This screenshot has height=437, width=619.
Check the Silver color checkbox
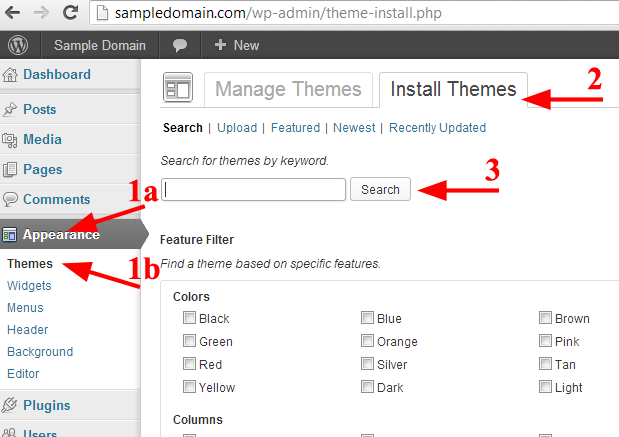[x=367, y=364]
